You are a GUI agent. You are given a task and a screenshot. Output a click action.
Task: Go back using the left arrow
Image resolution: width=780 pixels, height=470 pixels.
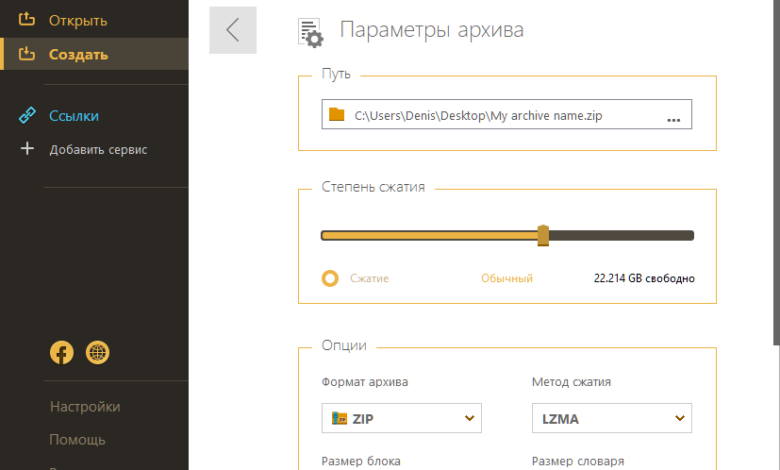(x=232, y=30)
